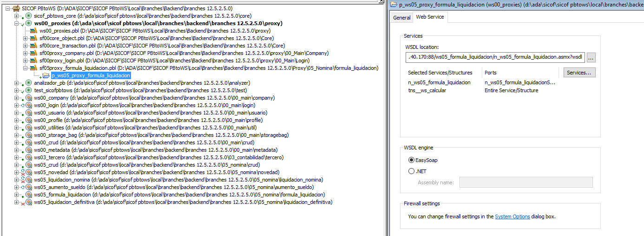The image size is (644, 236).
Task: Open the System Options link
Action: pyautogui.click(x=512, y=216)
